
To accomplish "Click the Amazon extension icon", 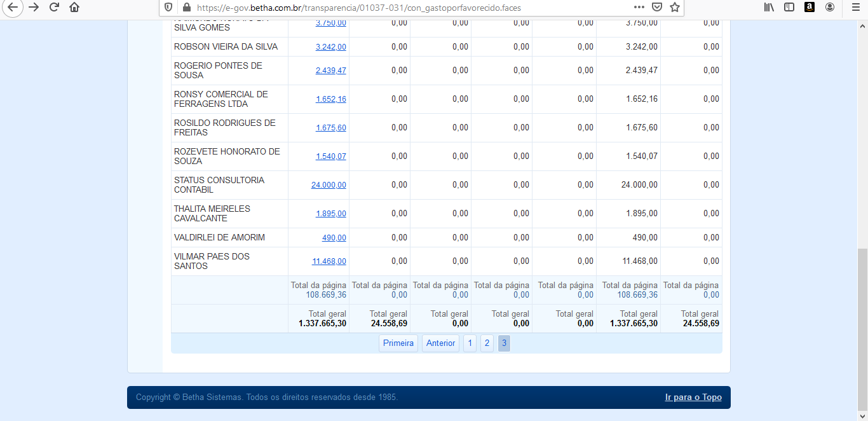I will click(810, 7).
